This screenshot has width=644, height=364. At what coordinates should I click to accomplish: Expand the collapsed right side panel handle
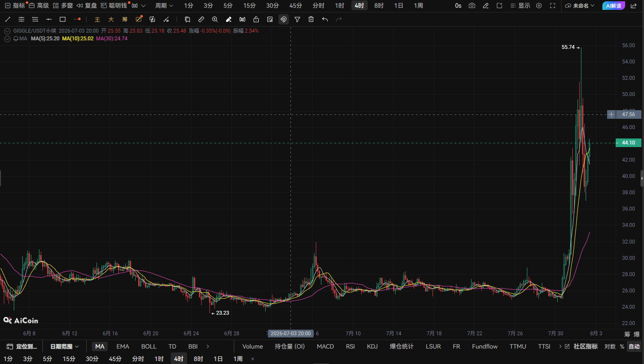(642, 178)
